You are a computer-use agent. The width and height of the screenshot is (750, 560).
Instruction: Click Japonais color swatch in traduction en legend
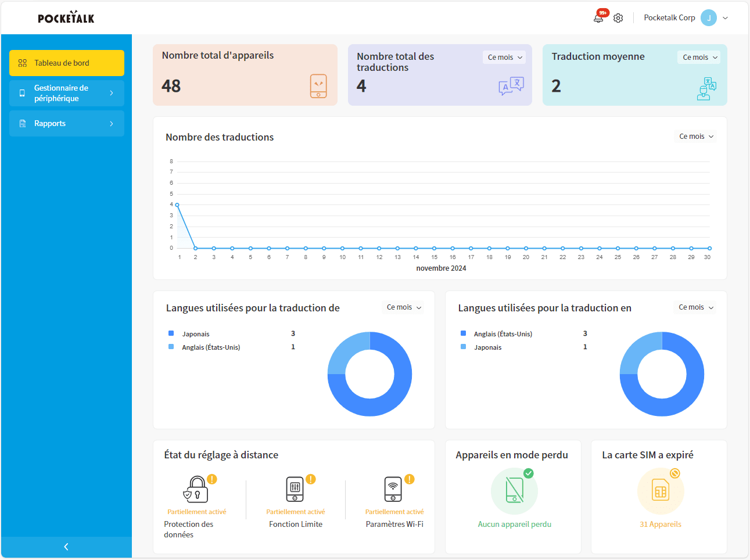coord(463,347)
